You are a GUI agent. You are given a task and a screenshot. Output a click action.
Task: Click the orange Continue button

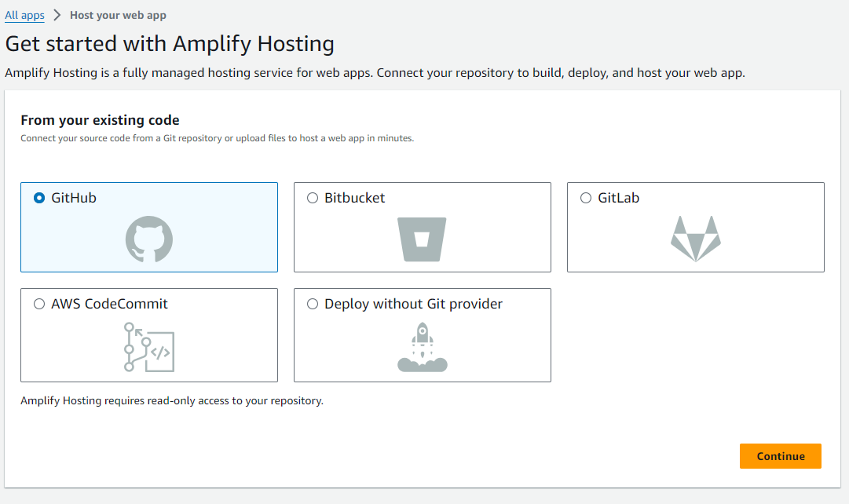(x=780, y=456)
